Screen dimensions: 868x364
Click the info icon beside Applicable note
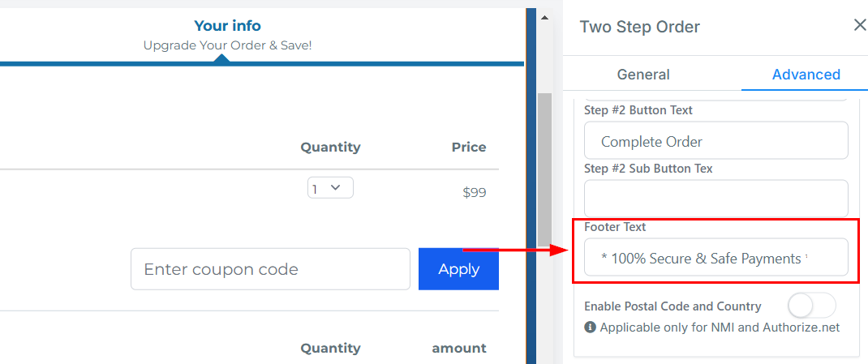[590, 328]
